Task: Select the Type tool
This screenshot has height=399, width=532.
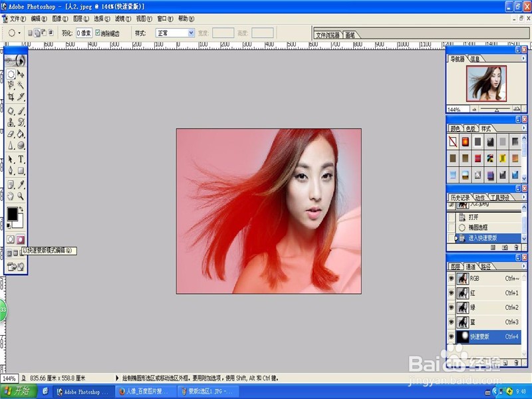Action: coord(21,159)
